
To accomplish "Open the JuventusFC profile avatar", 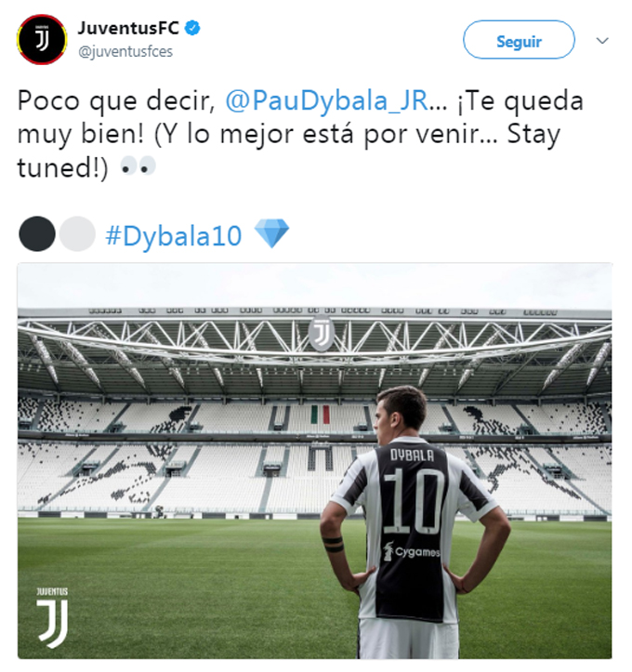I will click(x=42, y=39).
